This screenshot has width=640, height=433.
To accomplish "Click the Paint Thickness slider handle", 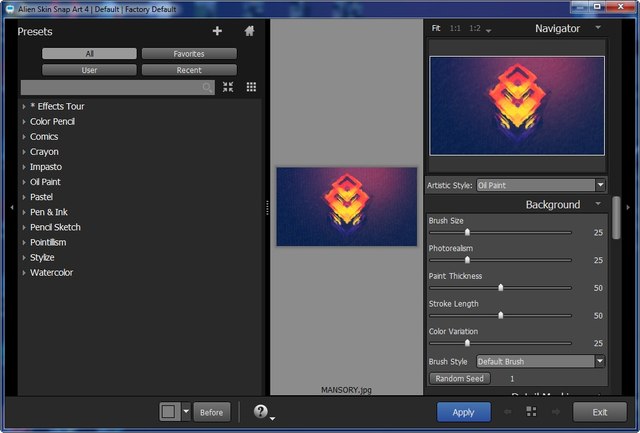I will point(500,287).
